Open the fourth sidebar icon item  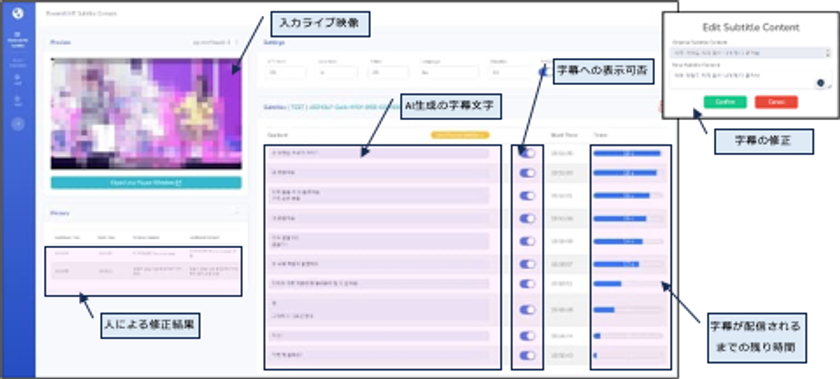[x=18, y=101]
